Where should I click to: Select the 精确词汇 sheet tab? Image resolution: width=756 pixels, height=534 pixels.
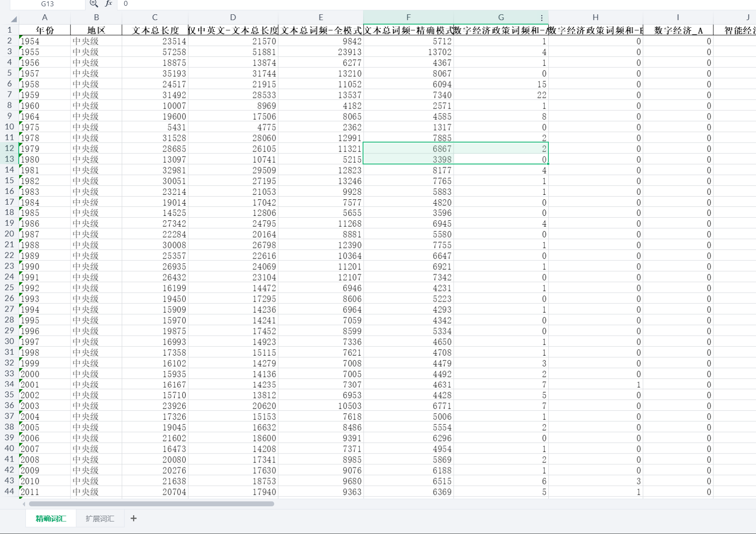[51, 518]
